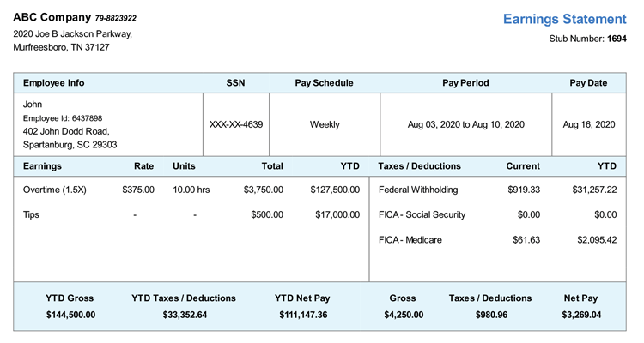The width and height of the screenshot is (644, 343).
Task: Click the FICA - Medicare label
Action: click(x=410, y=240)
